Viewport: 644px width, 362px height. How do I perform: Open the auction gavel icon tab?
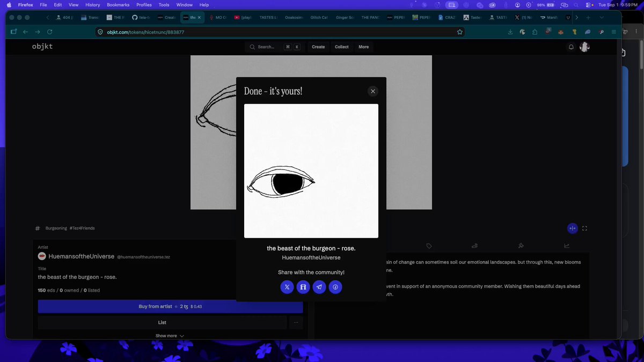coord(521,246)
